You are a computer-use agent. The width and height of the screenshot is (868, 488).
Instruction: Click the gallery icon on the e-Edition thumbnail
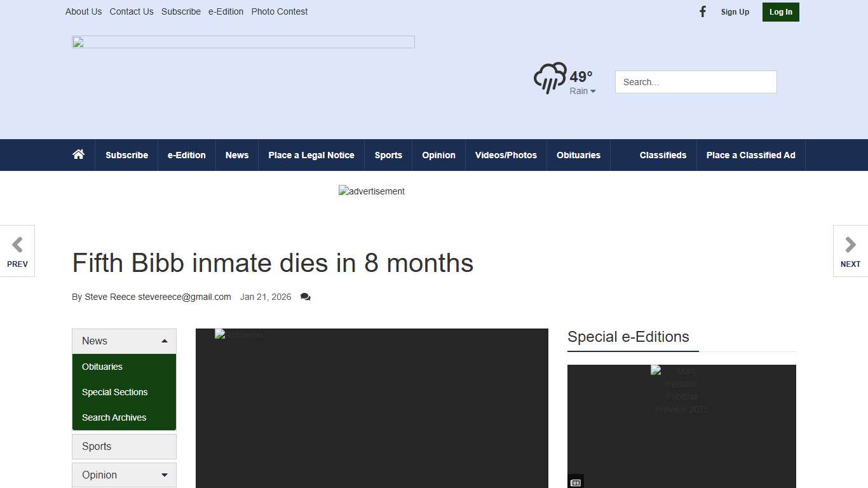click(x=575, y=482)
